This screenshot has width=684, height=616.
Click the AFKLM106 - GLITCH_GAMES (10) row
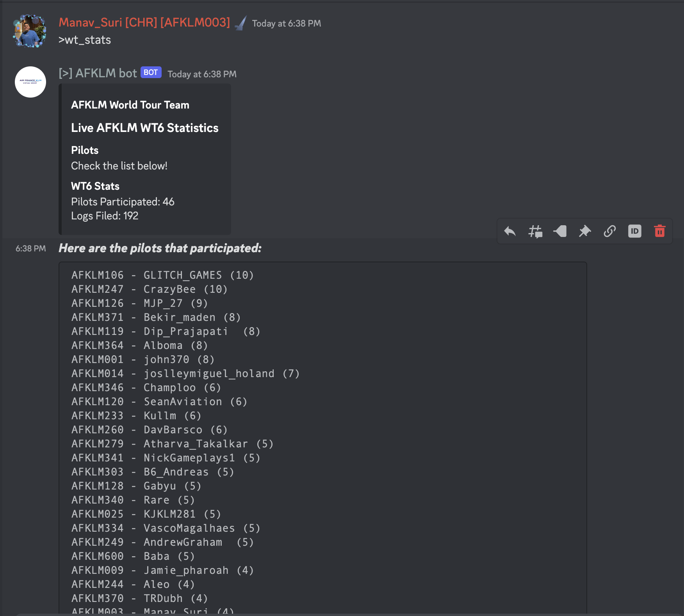(163, 275)
